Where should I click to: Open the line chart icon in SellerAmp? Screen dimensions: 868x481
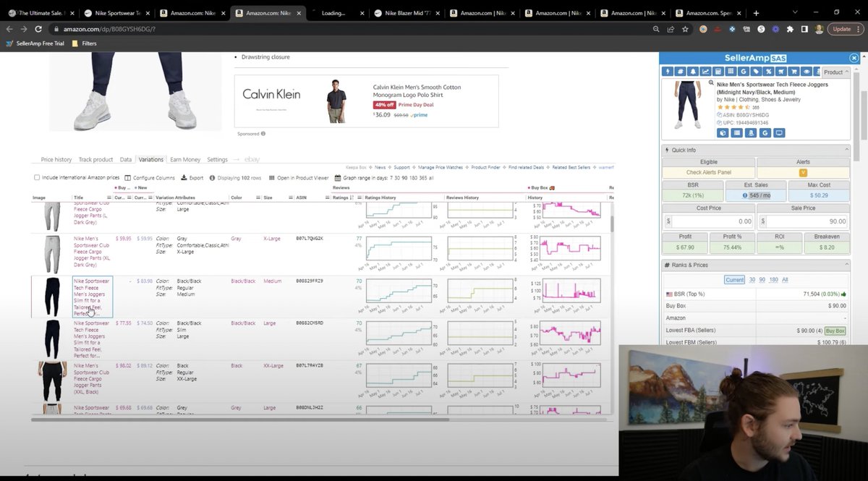coord(705,72)
